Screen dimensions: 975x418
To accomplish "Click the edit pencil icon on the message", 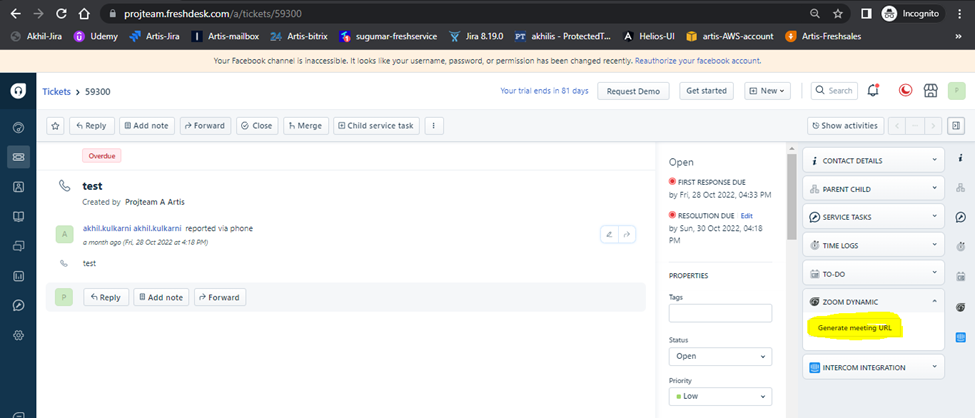I will (x=609, y=235).
